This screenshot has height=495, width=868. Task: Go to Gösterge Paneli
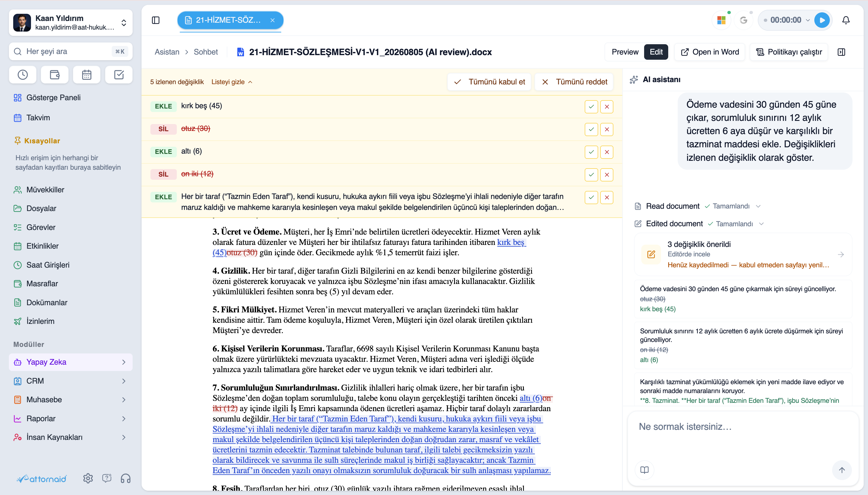71,98
